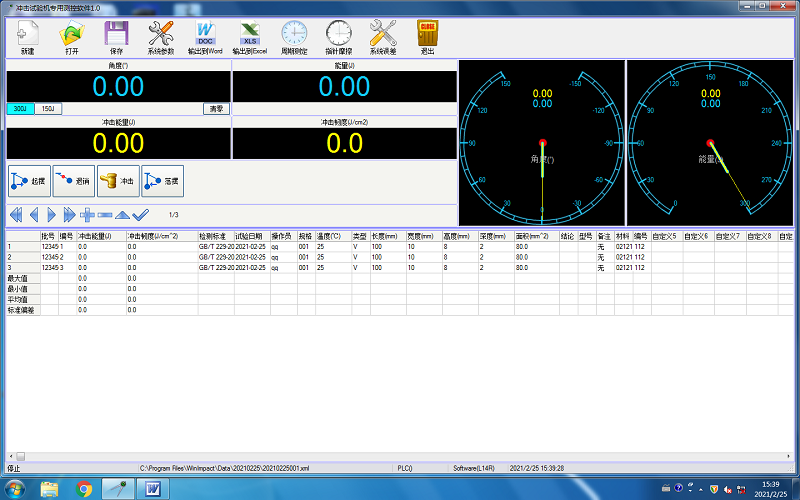
Task: Click the 冲击韧度(J/cm^2) column header
Action: (162, 236)
